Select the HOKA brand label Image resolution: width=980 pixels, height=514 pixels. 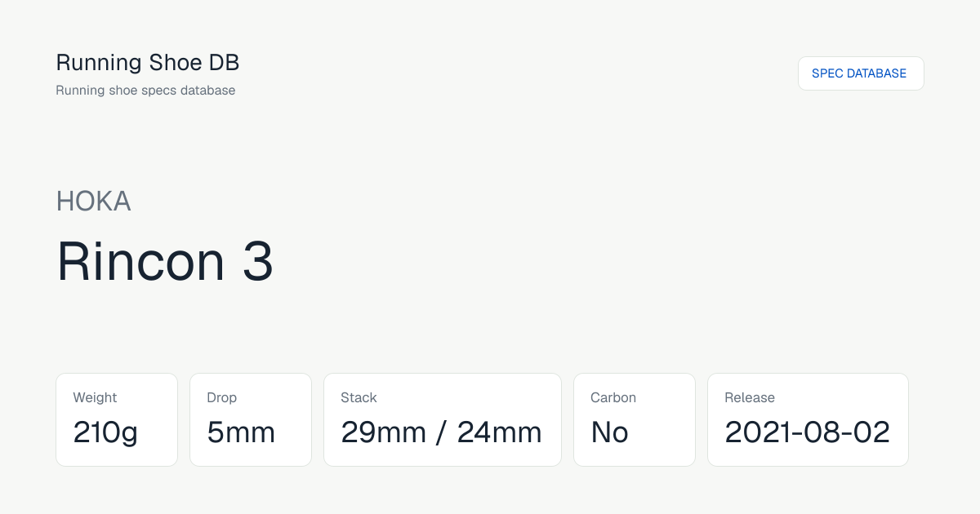(93, 201)
